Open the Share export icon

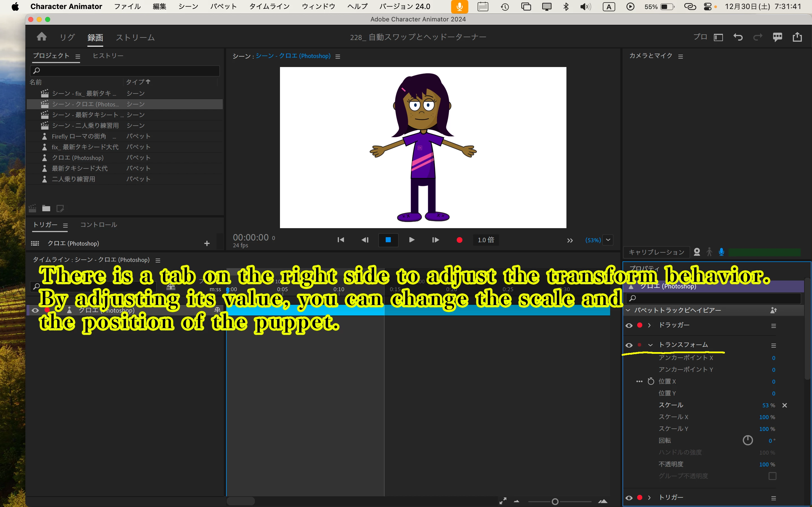[797, 37]
